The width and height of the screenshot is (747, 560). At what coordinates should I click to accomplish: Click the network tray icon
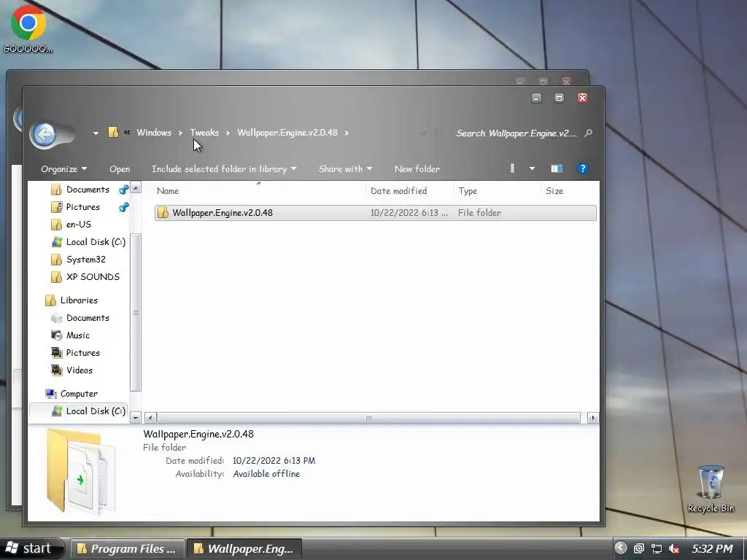(656, 549)
